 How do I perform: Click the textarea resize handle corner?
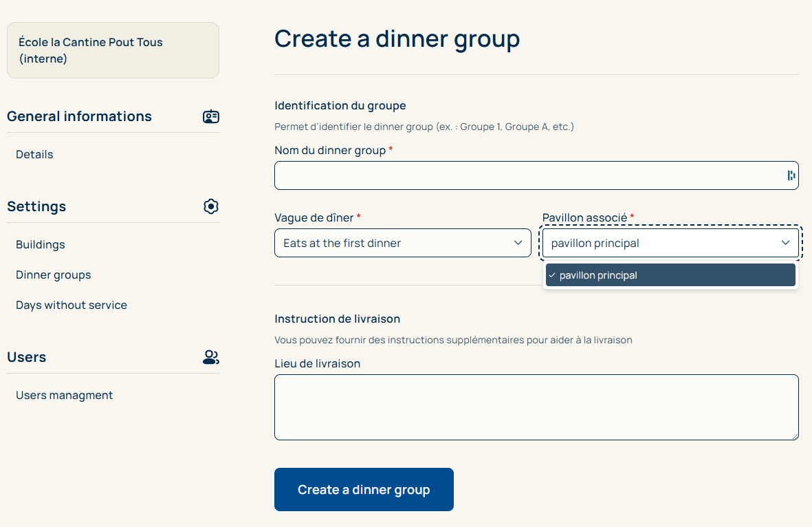coord(795,436)
